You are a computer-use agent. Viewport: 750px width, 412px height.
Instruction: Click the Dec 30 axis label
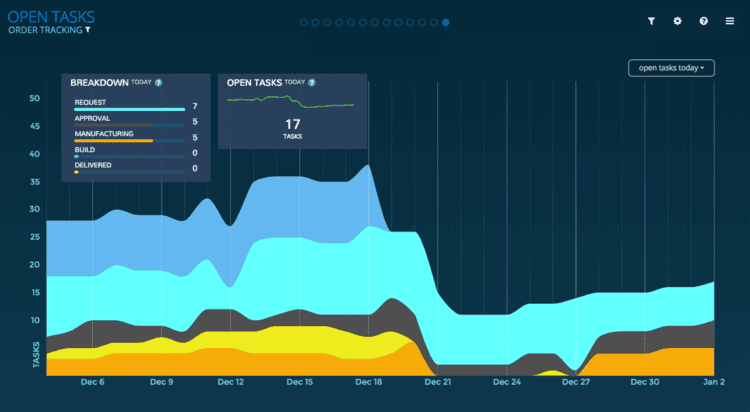click(645, 382)
